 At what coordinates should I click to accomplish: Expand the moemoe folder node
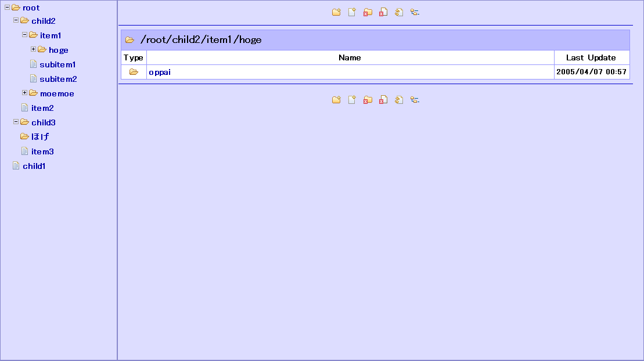pyautogui.click(x=25, y=93)
